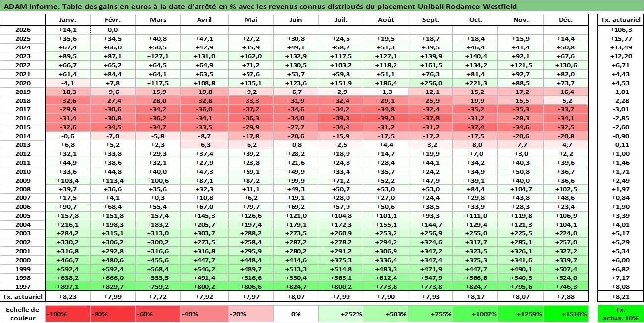Select the +480,6 cell in Févr. 2000
Image resolution: width=644 pixels, height=323 pixels.
coord(112,260)
